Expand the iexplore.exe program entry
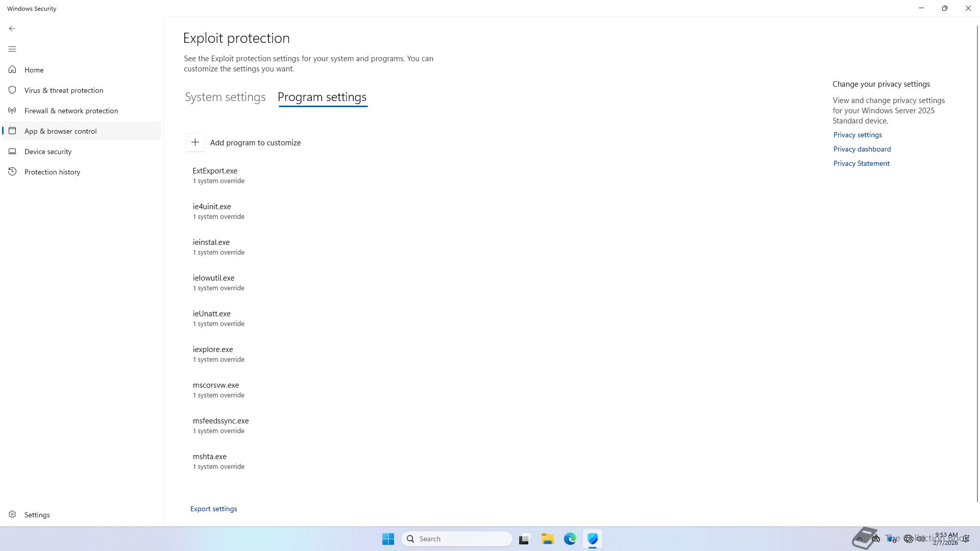Viewport: 980px width, 551px height. [x=213, y=354]
